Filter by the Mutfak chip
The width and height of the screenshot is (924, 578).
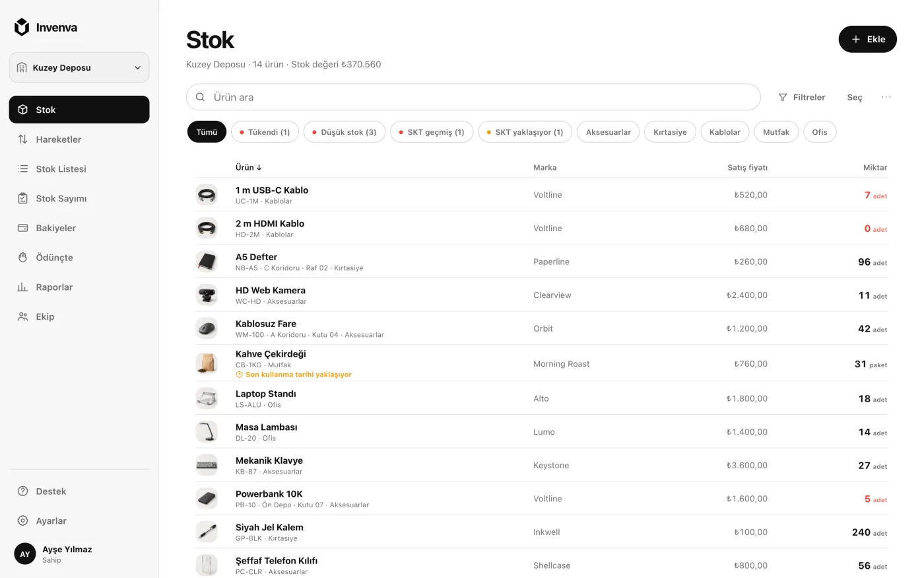pyautogui.click(x=776, y=132)
